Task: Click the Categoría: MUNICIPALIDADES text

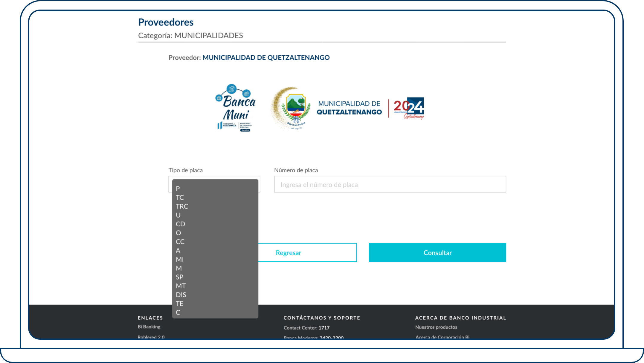Action: tap(190, 36)
